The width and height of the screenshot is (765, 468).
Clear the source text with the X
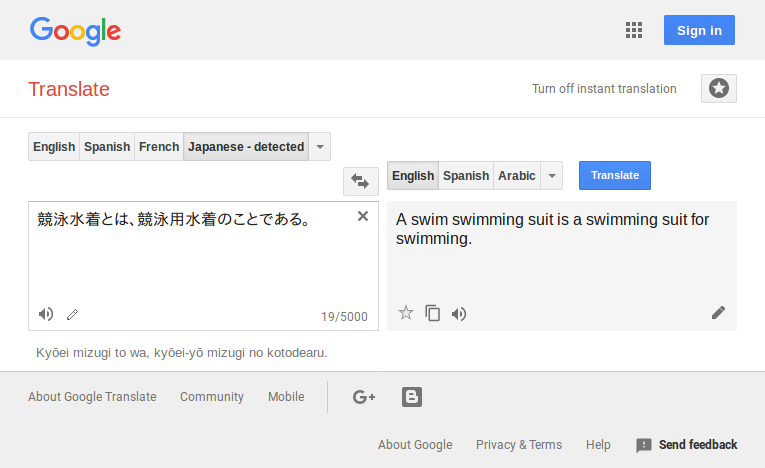click(362, 216)
